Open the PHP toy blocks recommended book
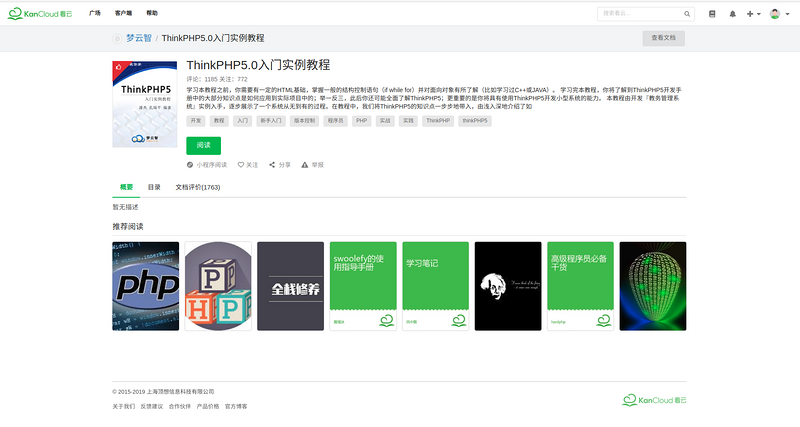 coord(218,286)
